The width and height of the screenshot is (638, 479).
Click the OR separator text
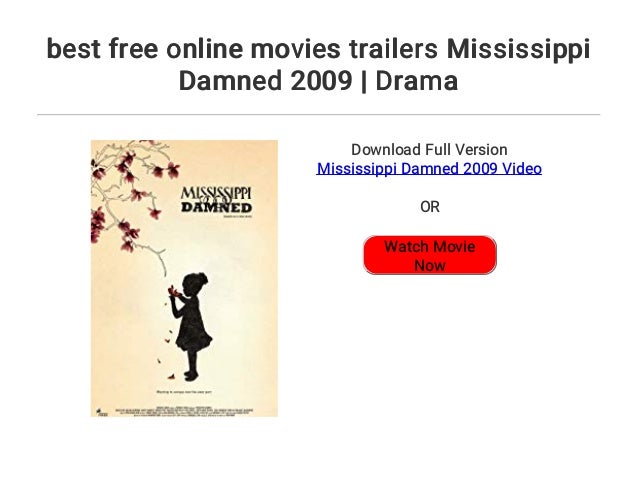[x=430, y=207]
